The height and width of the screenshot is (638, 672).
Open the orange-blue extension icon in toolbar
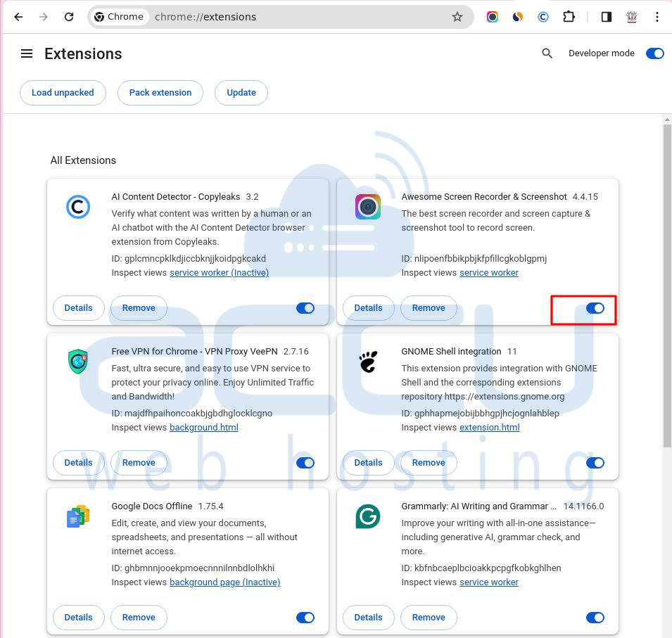(518, 17)
